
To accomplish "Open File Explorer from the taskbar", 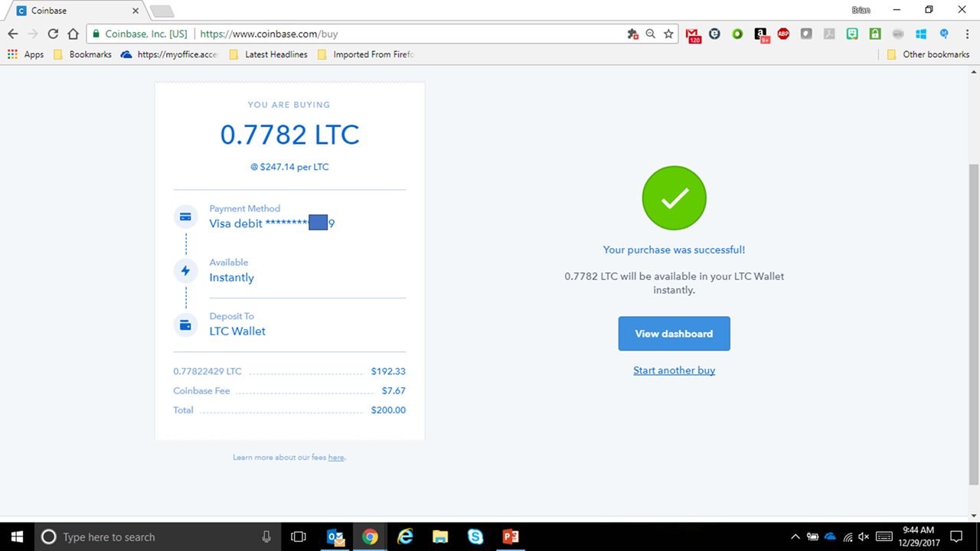I will pyautogui.click(x=440, y=536).
